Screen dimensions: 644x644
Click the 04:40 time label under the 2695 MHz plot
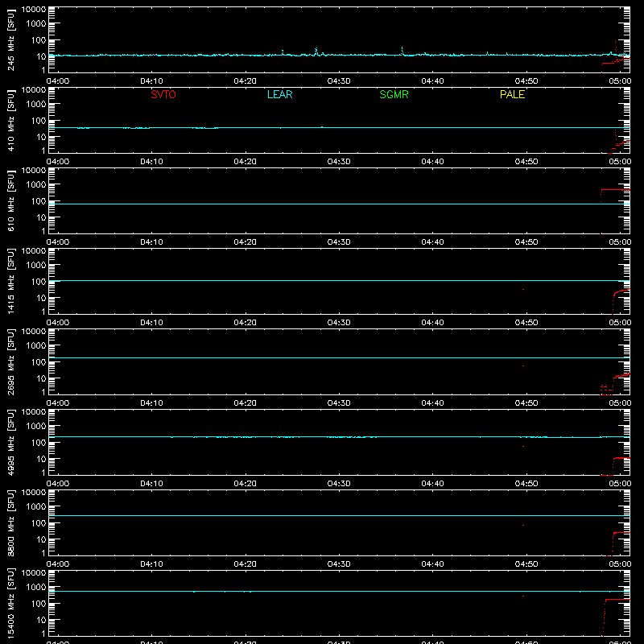432,403
